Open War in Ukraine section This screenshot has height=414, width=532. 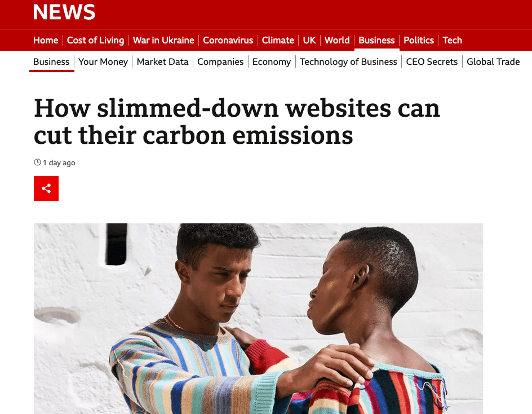(x=163, y=40)
